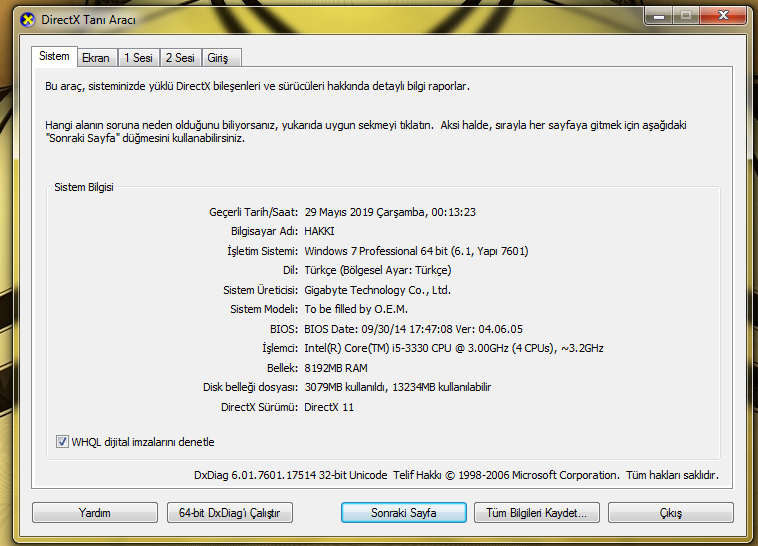Click the Geçerli Tarih/Saat label

click(x=253, y=212)
